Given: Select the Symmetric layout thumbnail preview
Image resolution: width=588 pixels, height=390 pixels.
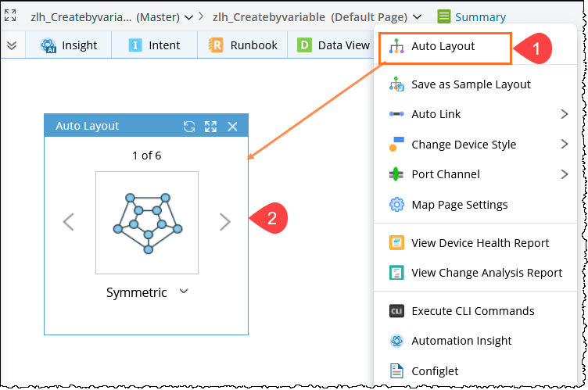Looking at the screenshot, I should point(147,223).
